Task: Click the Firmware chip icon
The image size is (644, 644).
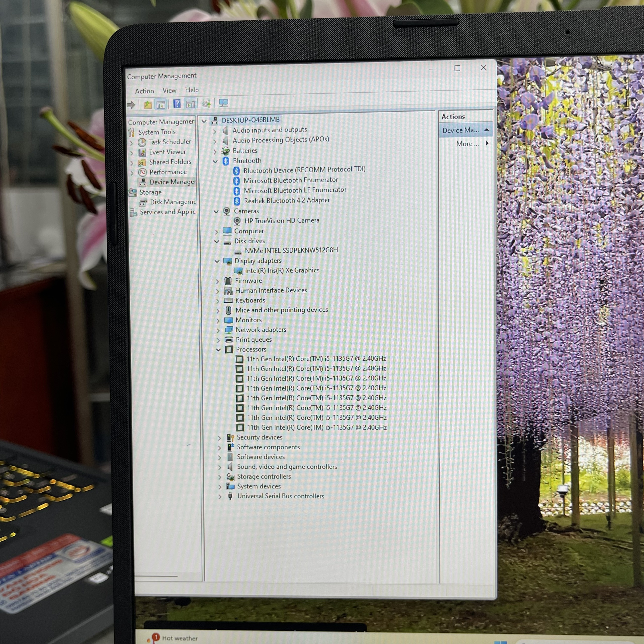Action: (228, 281)
